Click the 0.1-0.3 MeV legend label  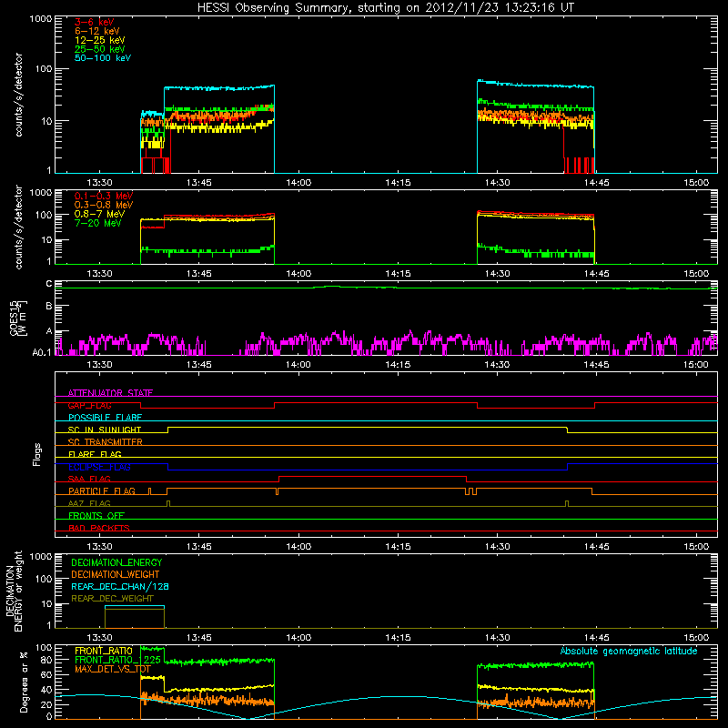coord(104,196)
